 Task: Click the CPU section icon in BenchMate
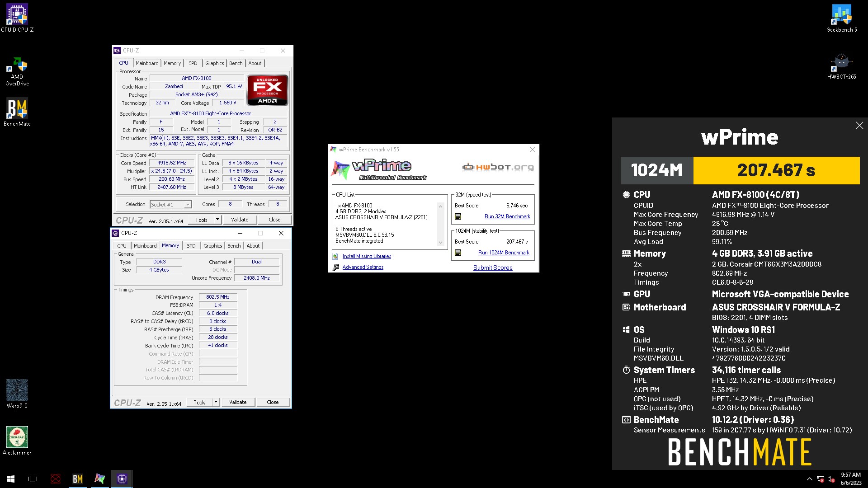pyautogui.click(x=626, y=195)
